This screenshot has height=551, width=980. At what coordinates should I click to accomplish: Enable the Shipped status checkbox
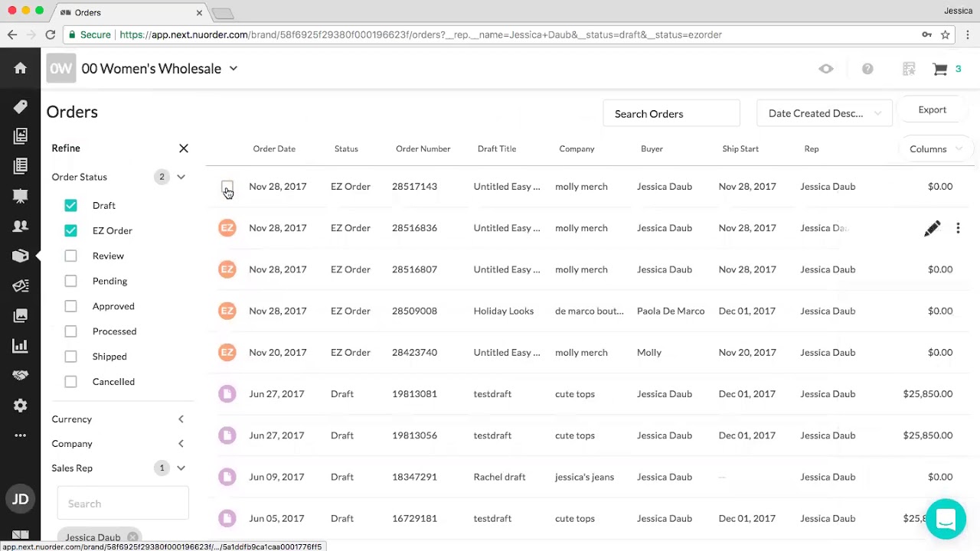coord(70,357)
